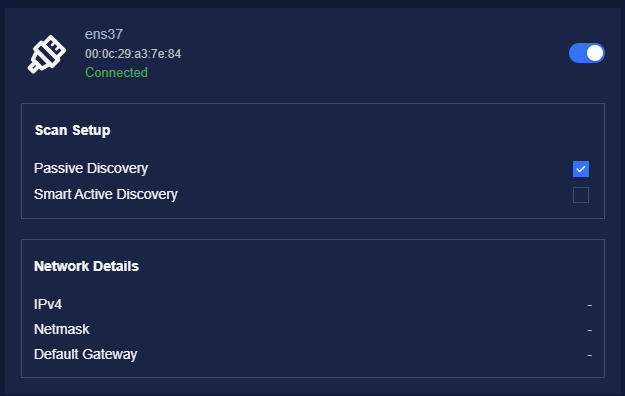Click the IPv4 dash value
Screen dimensions: 625x396
[590, 305]
